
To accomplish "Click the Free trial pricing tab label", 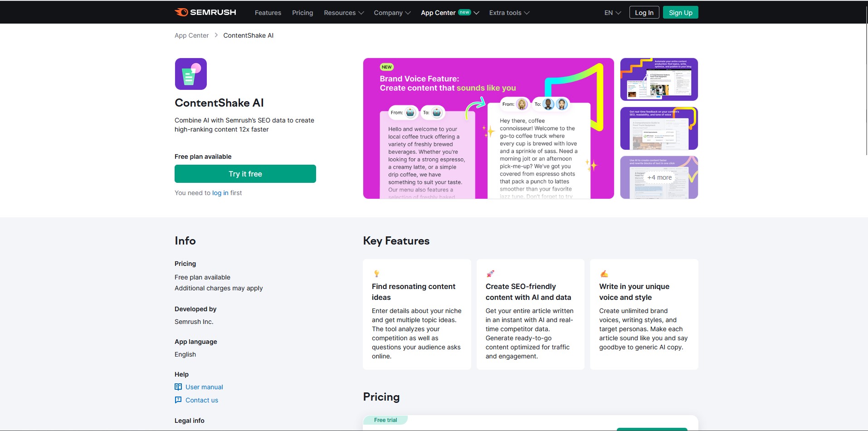I will [x=385, y=420].
